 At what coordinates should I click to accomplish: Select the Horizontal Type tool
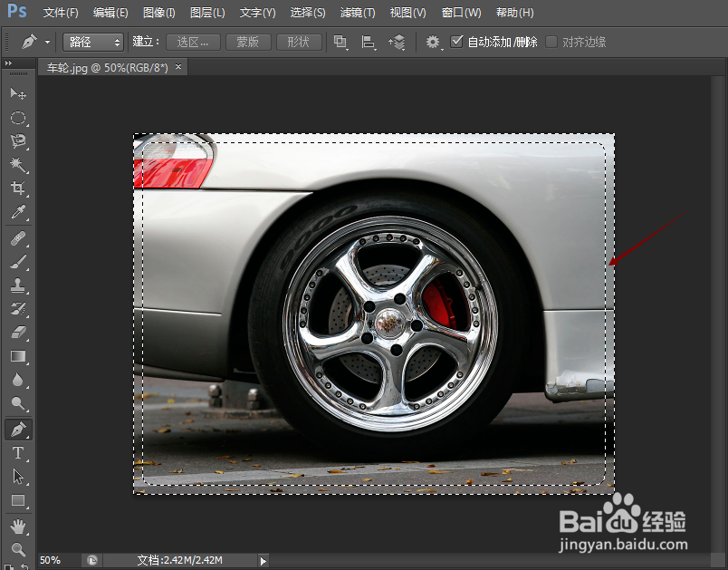[x=18, y=453]
